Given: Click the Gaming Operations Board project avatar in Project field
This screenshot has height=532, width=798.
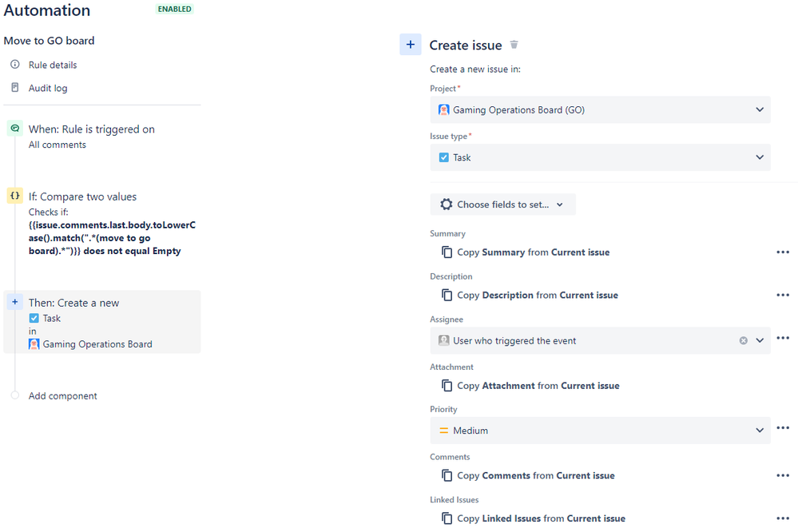Looking at the screenshot, I should (x=444, y=109).
